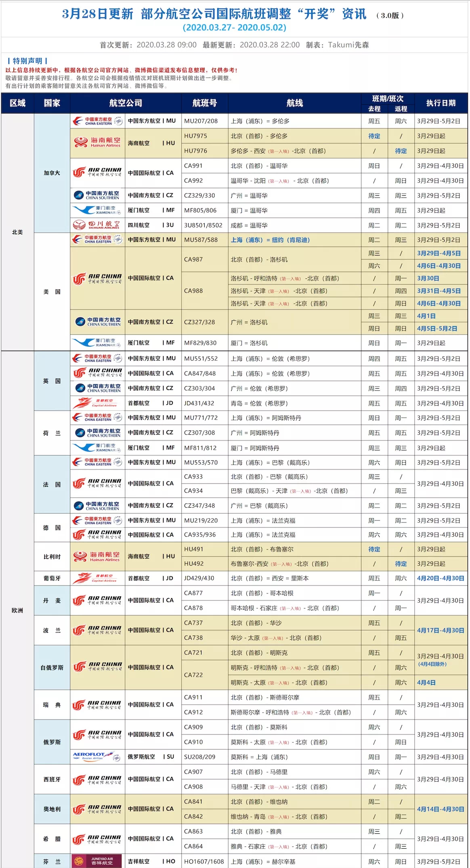Click the 区域 column header
470x868 pixels.
click(18, 103)
